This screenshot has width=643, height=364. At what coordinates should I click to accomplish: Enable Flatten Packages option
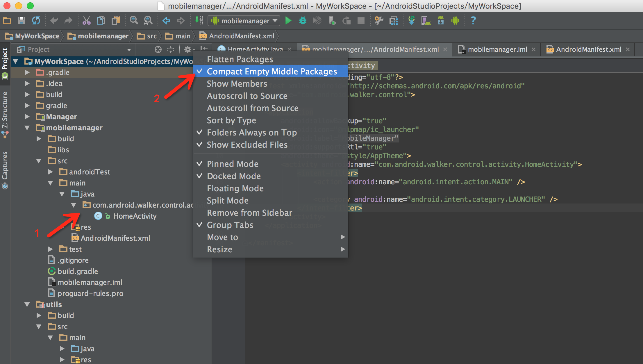click(x=270, y=59)
